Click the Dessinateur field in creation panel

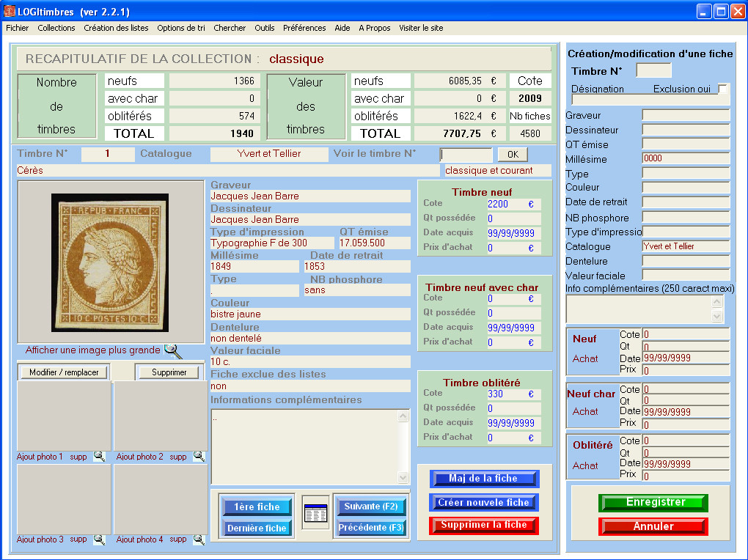pyautogui.click(x=686, y=130)
